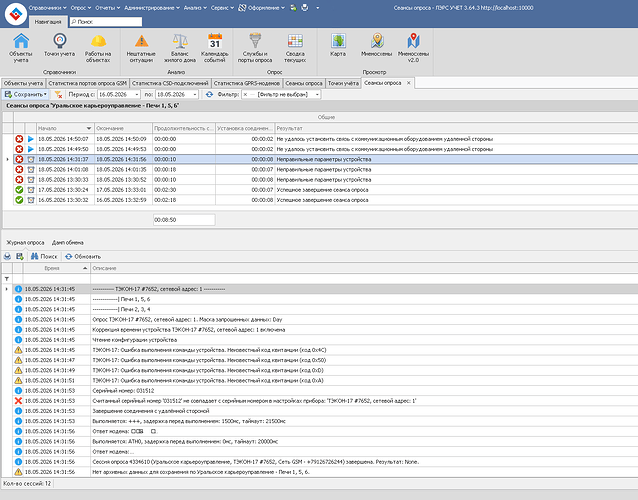
Task: Open Оформление menu
Action: (261, 8)
